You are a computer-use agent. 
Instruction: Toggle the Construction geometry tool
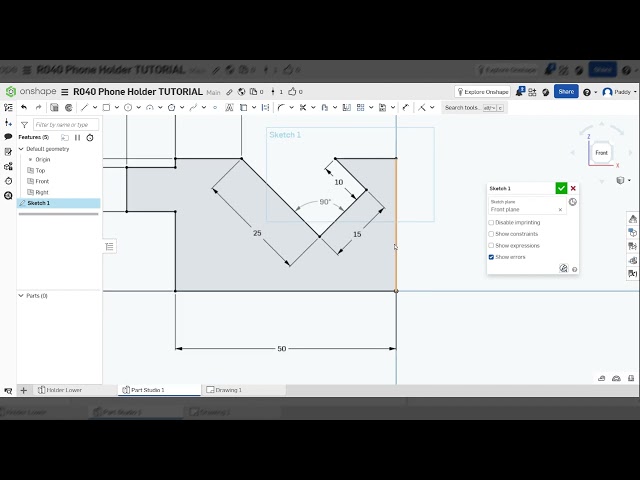[x=265, y=107]
